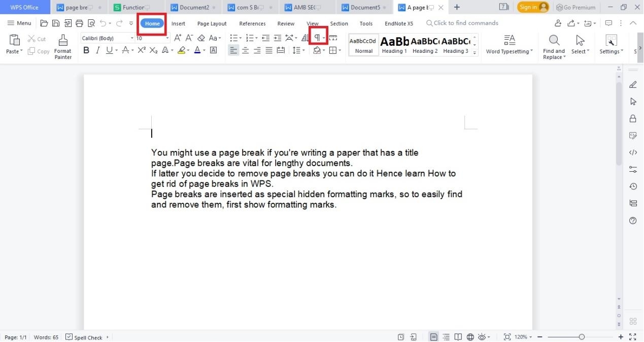Open a file with the Open folder icon
Viewport: 644px width, 342px height.
[x=44, y=23]
